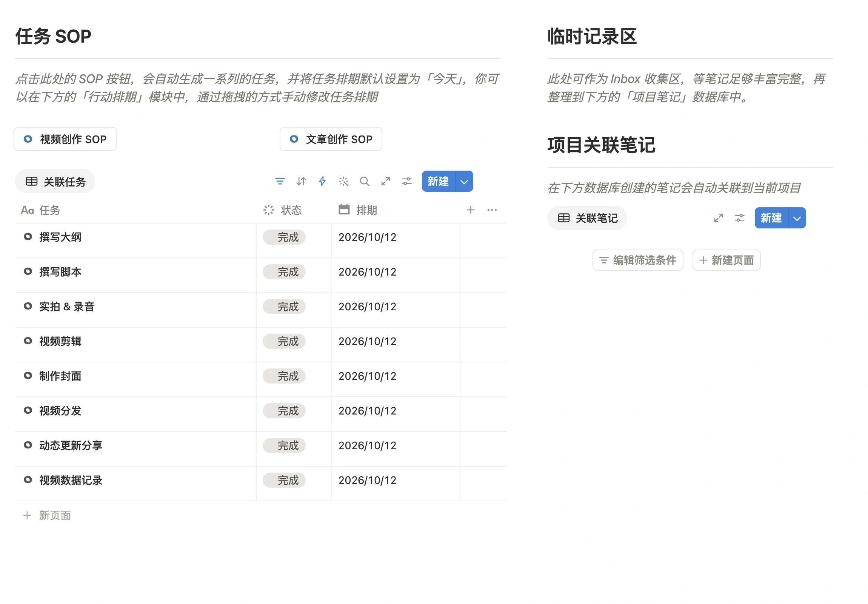
Task: Select the 关联任务 view tab
Action: click(x=55, y=182)
